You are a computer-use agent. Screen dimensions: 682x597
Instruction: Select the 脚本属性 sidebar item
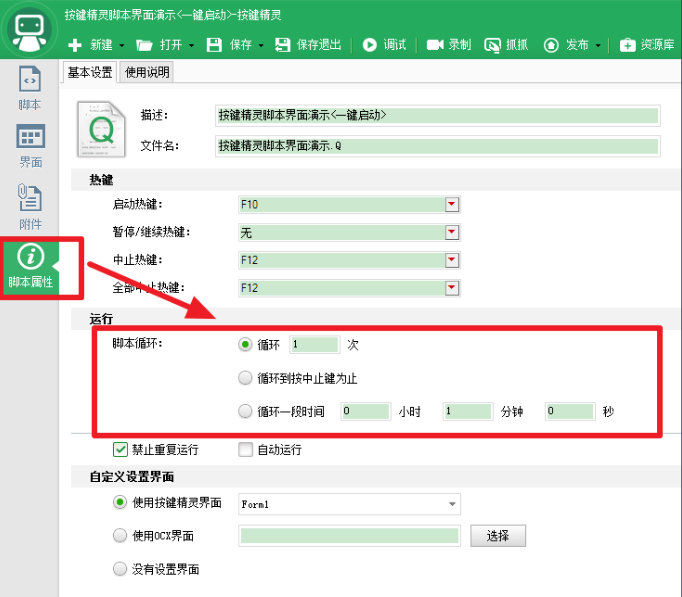30,266
